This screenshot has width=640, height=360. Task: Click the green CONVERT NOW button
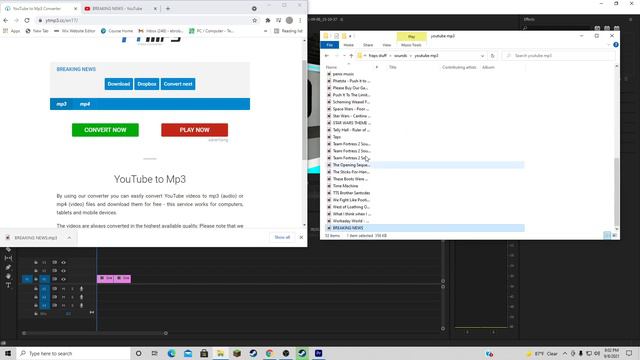coord(105,130)
